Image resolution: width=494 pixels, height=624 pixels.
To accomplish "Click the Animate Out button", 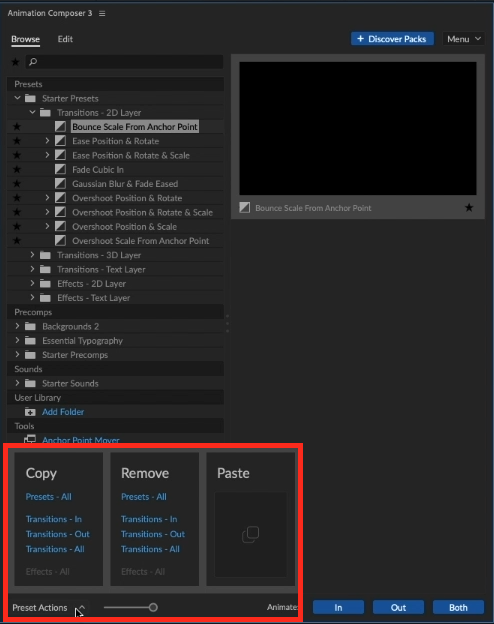I will tap(398, 607).
